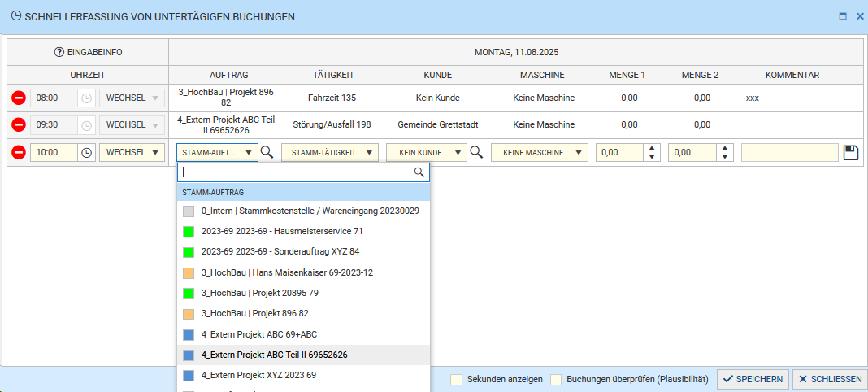Click the clock icon next to 09:30
Screen dimensions: 868x392
tap(86, 126)
